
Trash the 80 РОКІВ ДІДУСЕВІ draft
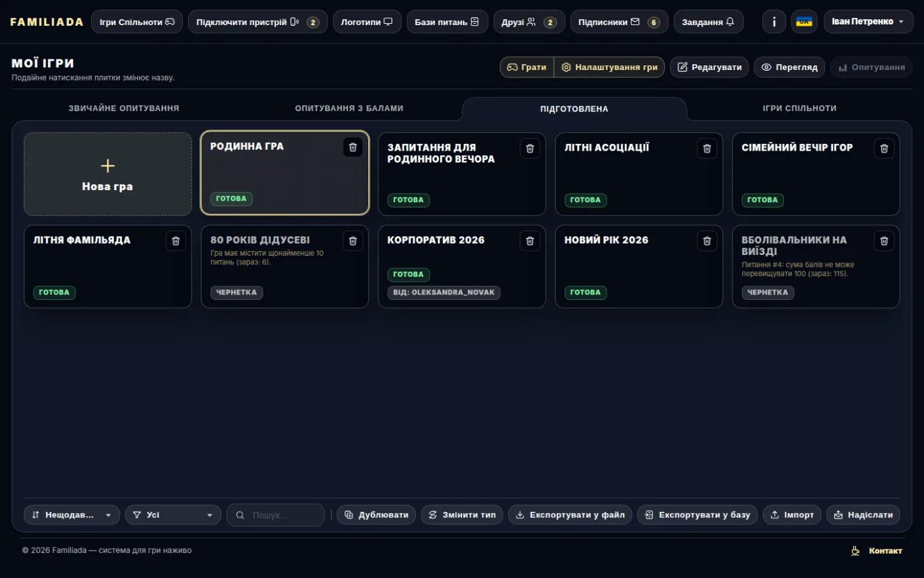(x=352, y=241)
